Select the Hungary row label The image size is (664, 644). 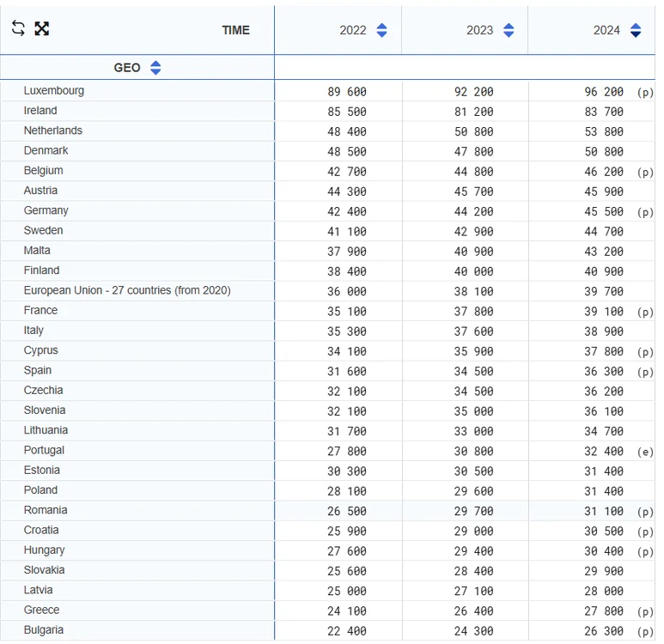click(x=44, y=550)
